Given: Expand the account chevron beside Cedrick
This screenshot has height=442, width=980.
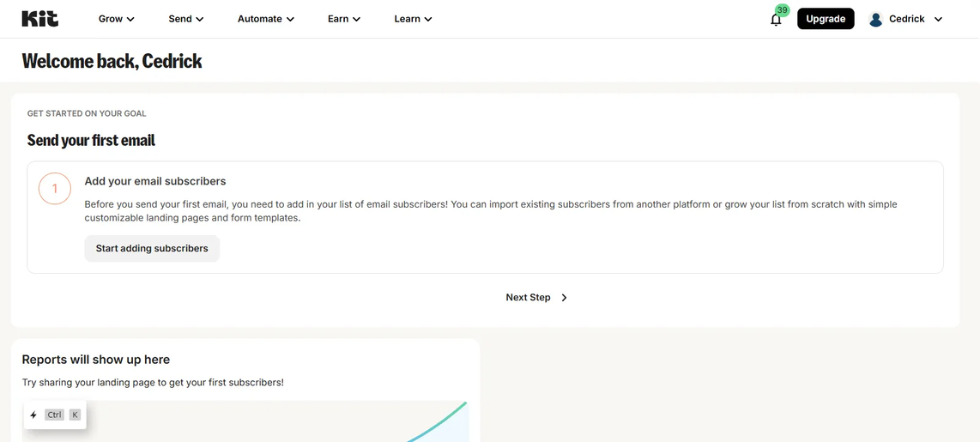Looking at the screenshot, I should 938,19.
